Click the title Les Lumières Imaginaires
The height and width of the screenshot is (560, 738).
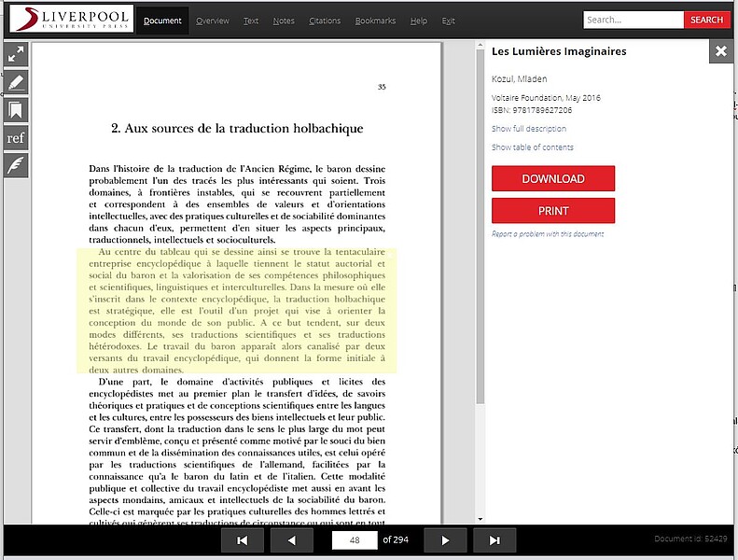559,51
